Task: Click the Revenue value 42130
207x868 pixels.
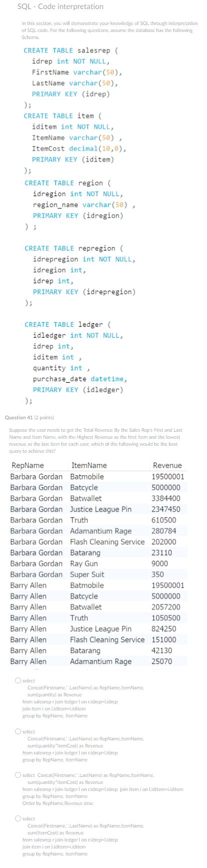Action: click(x=161, y=650)
